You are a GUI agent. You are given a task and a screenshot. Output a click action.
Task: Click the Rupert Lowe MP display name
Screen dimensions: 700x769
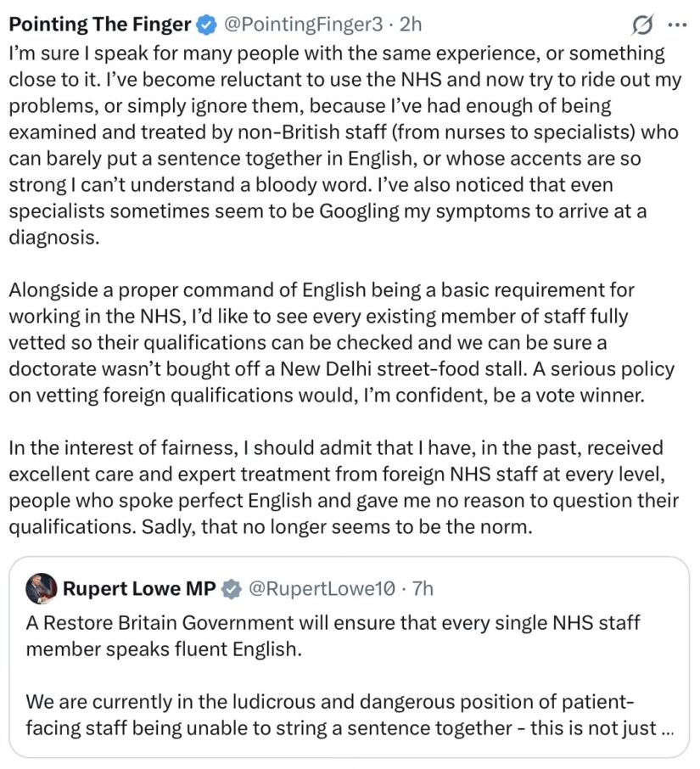pyautogui.click(x=139, y=588)
